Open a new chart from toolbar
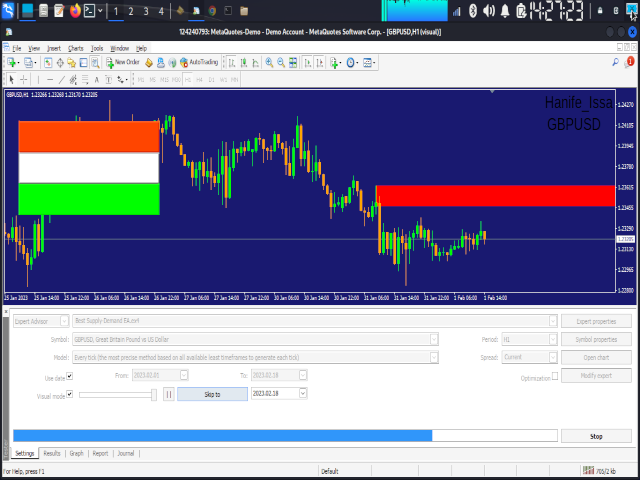This screenshot has width=640, height=480. [11, 62]
